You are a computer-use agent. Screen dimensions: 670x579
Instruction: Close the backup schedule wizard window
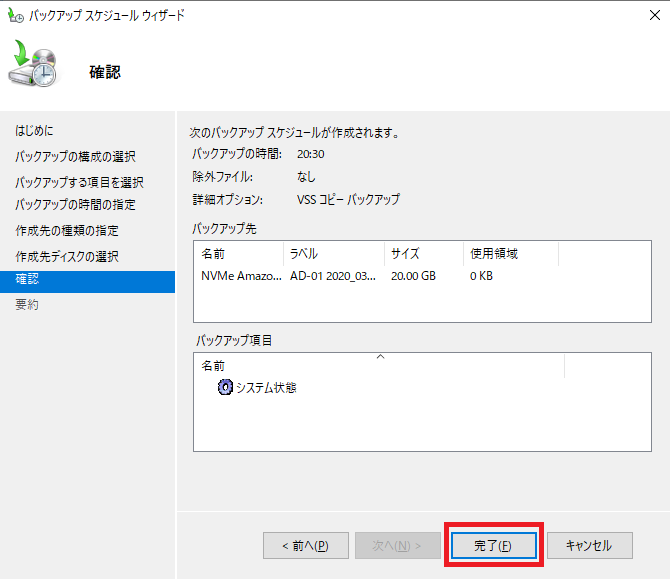pos(647,16)
